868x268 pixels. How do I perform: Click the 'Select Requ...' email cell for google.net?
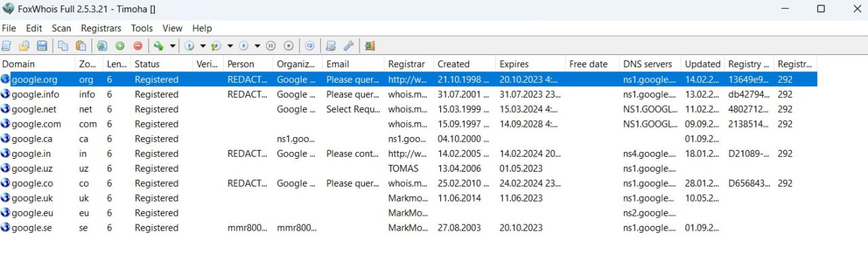[353, 109]
